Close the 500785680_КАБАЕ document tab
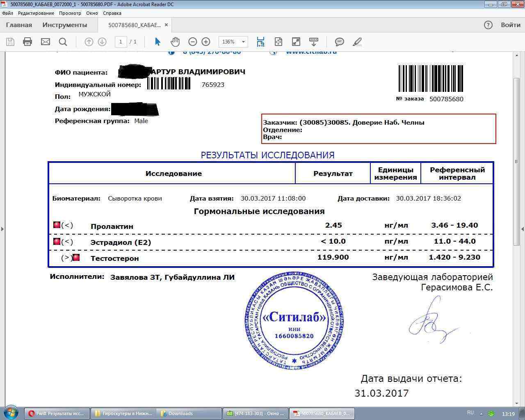The image size is (525, 420). pyautogui.click(x=166, y=25)
